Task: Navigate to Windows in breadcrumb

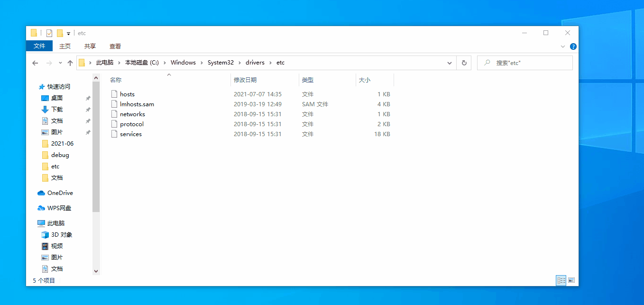Action: coord(183,63)
